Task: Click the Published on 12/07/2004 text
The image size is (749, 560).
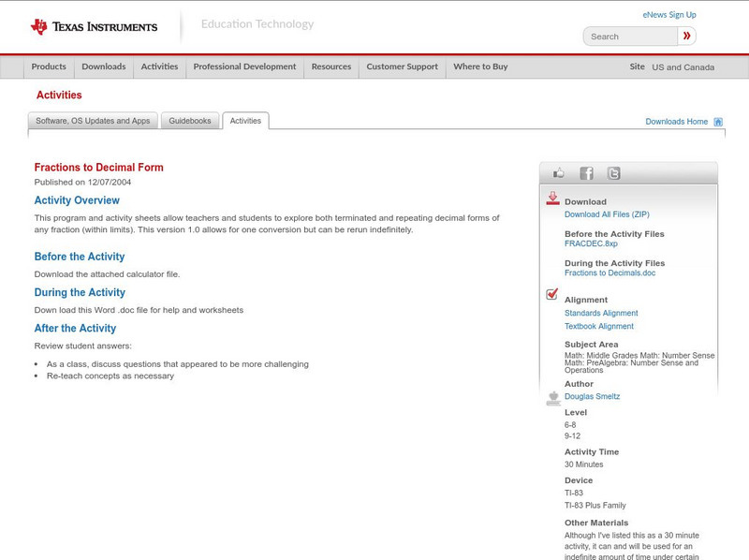Action: coord(82,182)
